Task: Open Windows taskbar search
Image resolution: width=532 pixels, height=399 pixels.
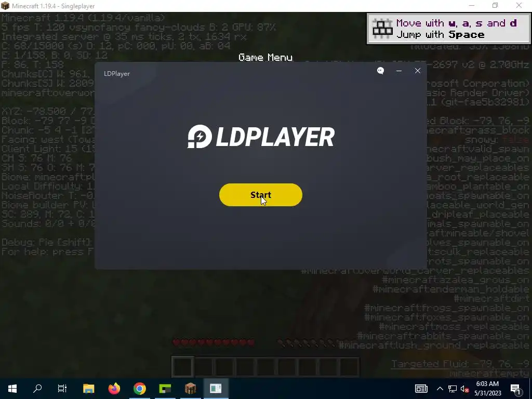Action: (37, 389)
